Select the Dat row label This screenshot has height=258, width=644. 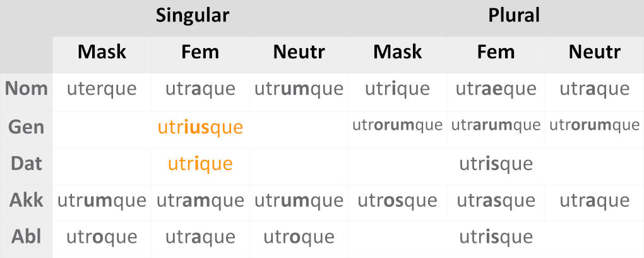[27, 164]
